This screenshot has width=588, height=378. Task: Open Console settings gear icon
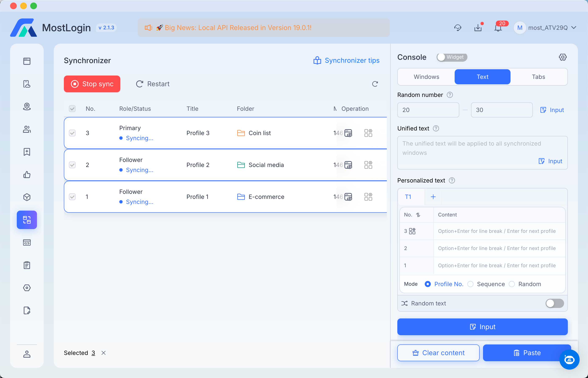point(563,57)
